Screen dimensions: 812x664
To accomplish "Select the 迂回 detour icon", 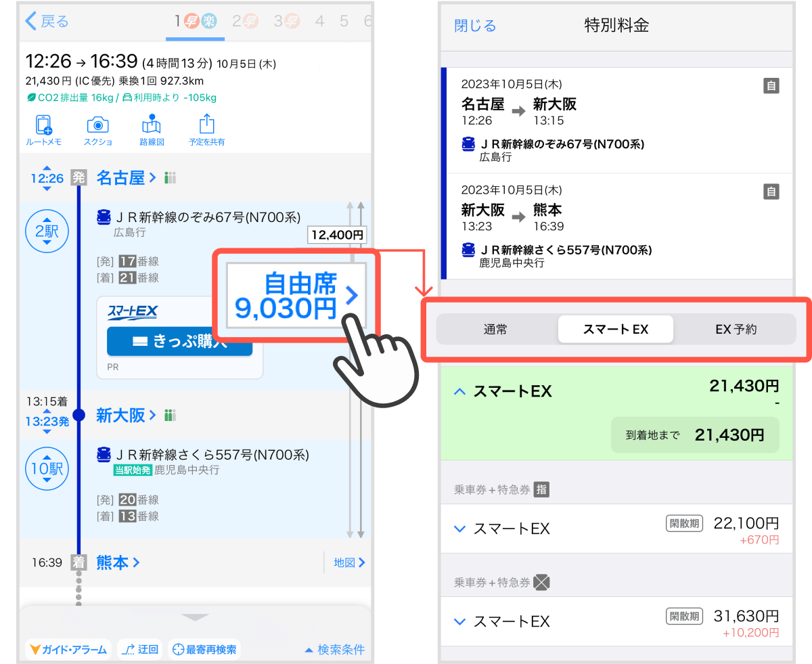I will pos(139,649).
